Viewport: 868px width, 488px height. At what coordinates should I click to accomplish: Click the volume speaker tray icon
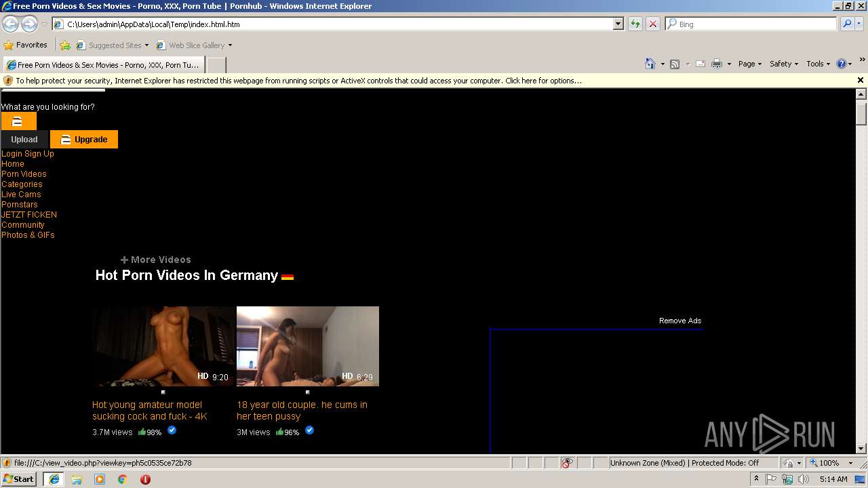coord(804,479)
